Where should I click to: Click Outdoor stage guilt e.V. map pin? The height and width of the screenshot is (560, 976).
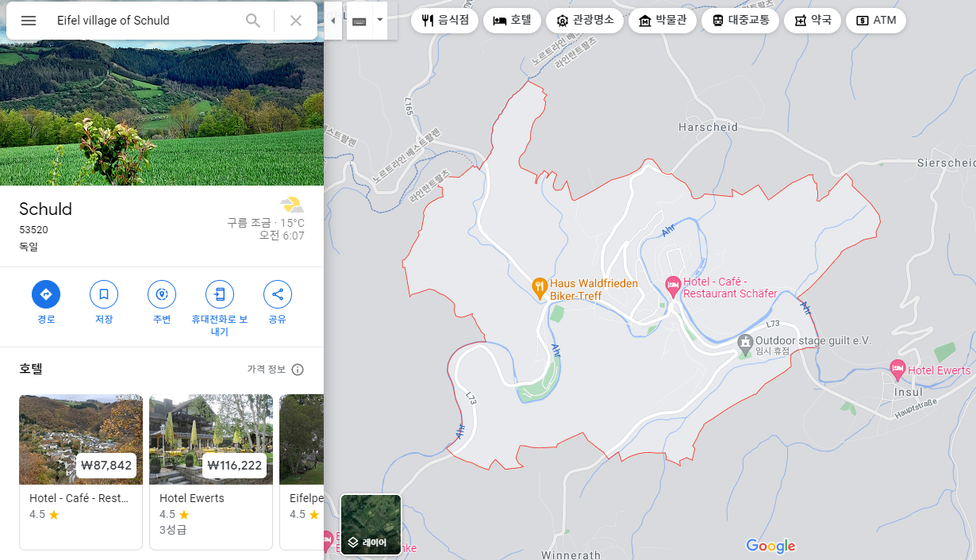click(744, 343)
